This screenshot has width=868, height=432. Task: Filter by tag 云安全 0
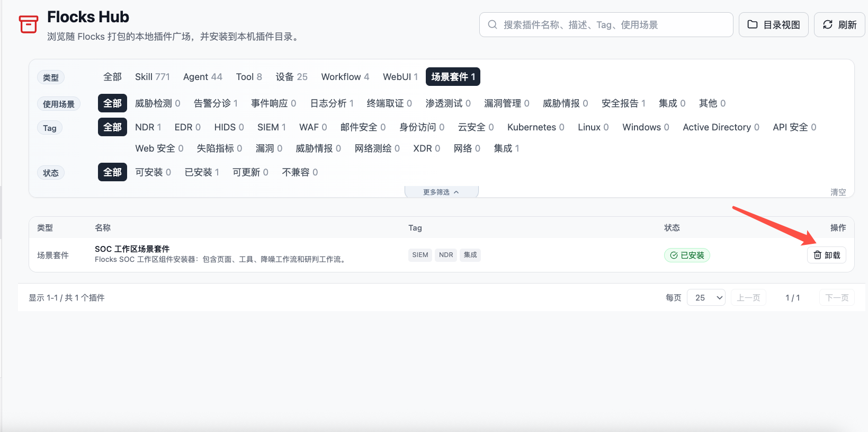point(476,127)
